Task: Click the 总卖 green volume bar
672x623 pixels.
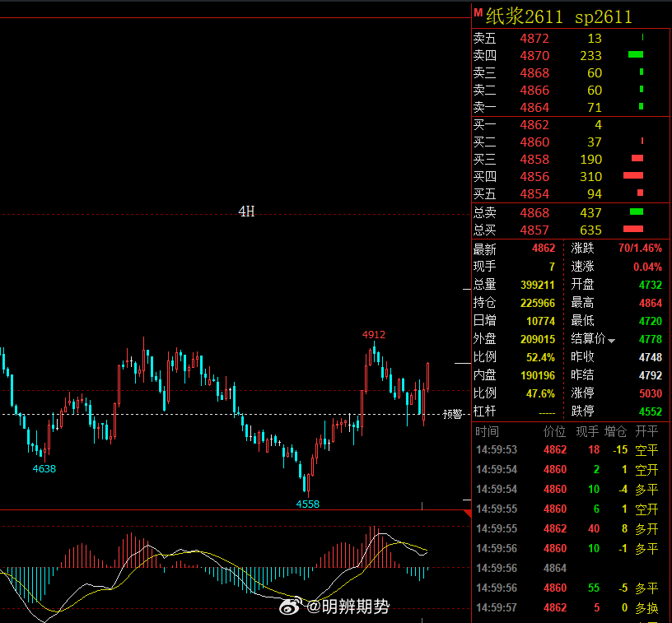Action: tap(637, 212)
